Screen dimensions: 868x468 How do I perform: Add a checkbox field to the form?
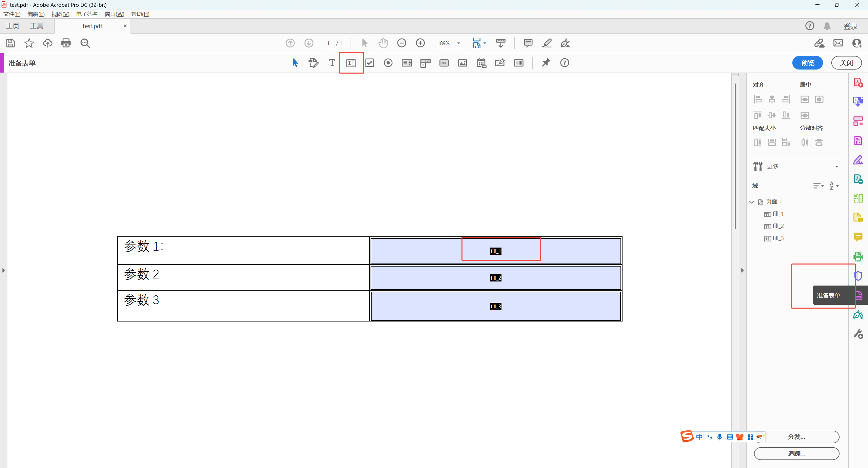[370, 63]
